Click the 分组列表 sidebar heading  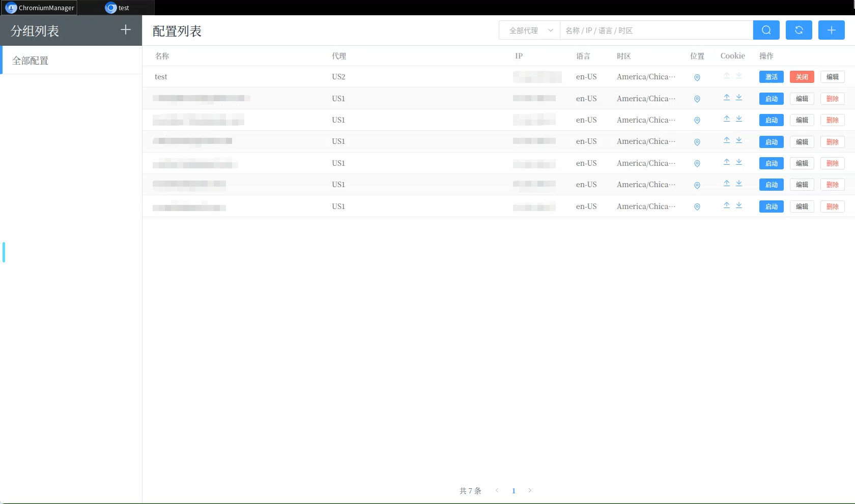pyautogui.click(x=35, y=31)
